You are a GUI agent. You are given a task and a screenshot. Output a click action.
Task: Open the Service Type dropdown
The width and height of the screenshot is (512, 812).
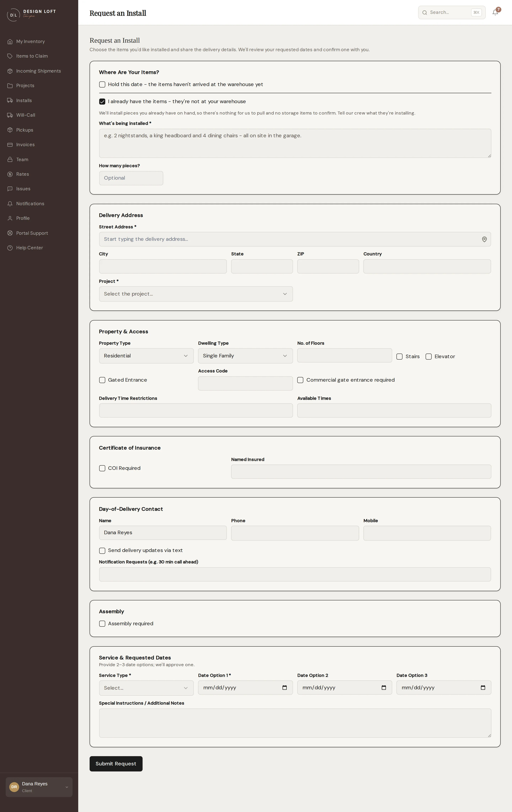146,688
